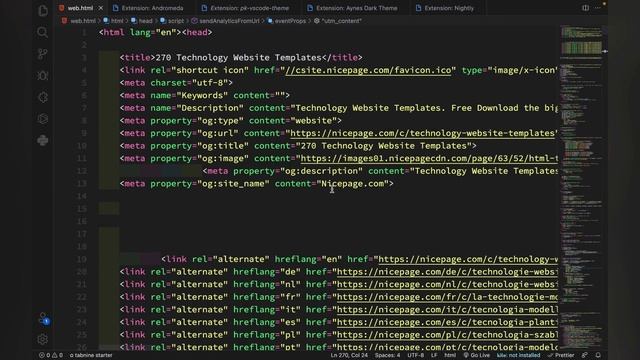Click the charset value "utf-8"

click(x=210, y=83)
